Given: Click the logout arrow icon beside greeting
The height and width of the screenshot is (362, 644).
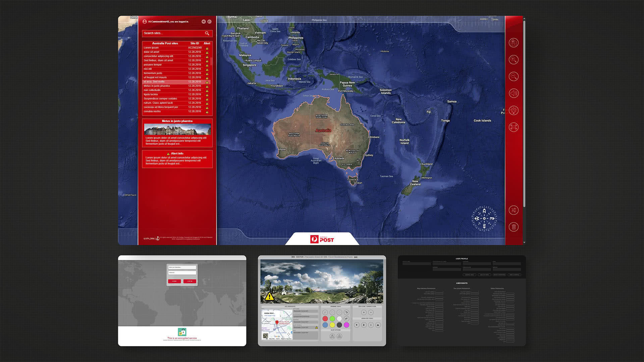Looking at the screenshot, I should point(204,21).
